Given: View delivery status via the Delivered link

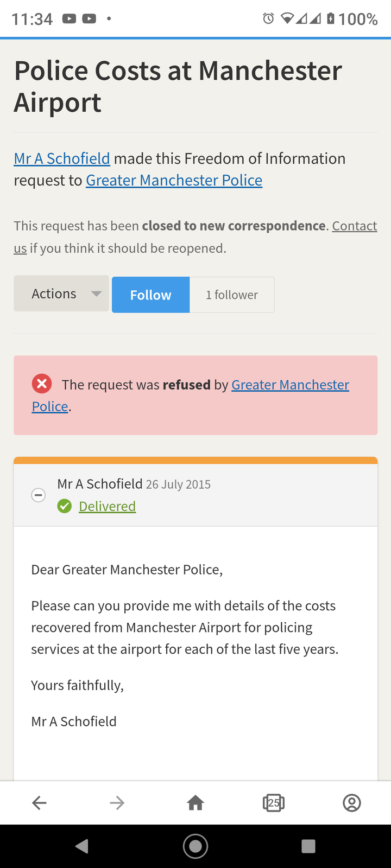Looking at the screenshot, I should click(107, 506).
